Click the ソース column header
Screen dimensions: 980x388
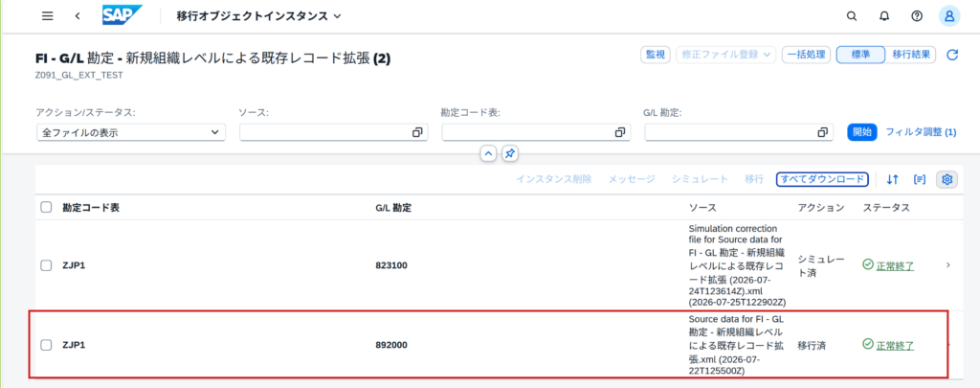pyautogui.click(x=702, y=207)
